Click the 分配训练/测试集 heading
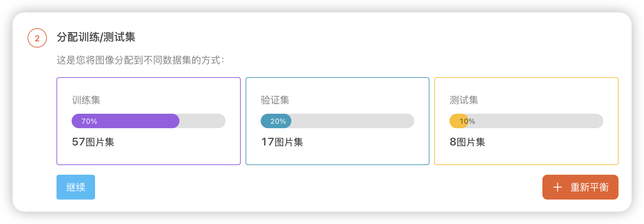This screenshot has width=644, height=224. coord(96,37)
